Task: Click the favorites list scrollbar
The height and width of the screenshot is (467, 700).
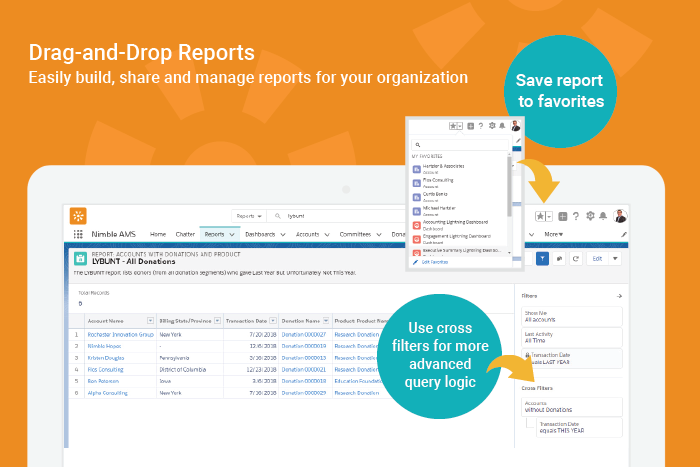Action: (509, 187)
